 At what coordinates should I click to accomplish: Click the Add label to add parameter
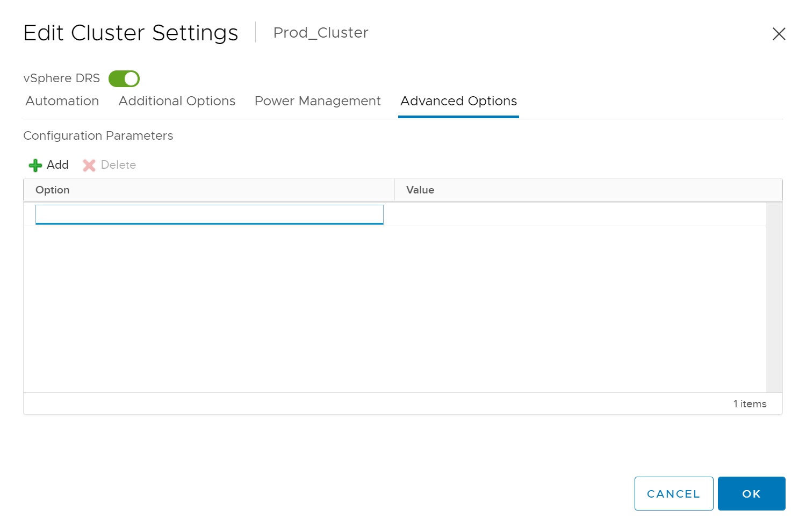(x=57, y=165)
